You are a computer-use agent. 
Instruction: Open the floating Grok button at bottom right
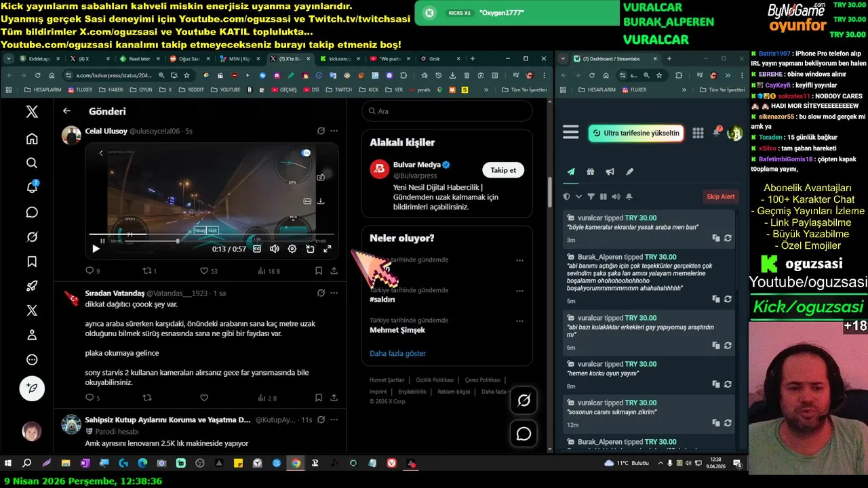524,401
